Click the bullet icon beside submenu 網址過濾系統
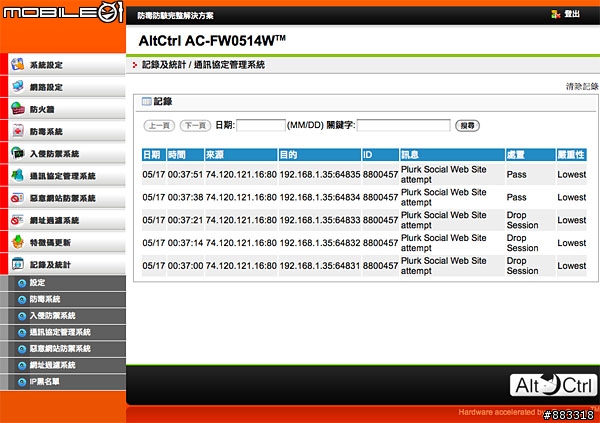This screenshot has height=423, width=600. pyautogui.click(x=22, y=366)
